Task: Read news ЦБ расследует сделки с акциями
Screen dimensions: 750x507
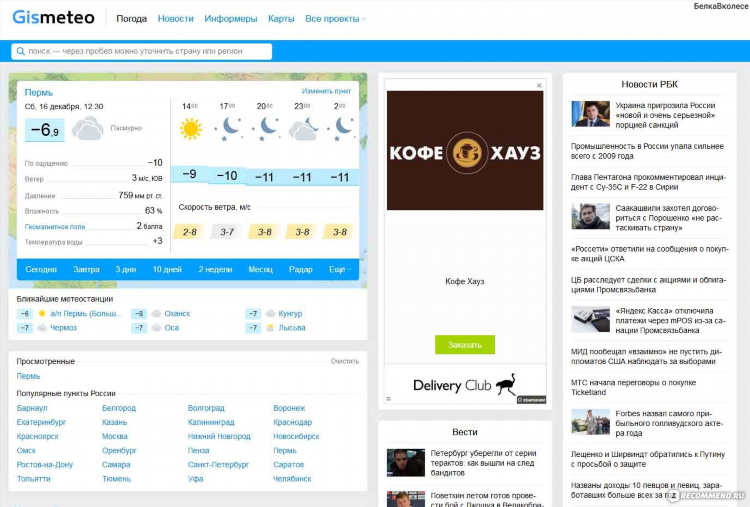Action: [x=648, y=285]
